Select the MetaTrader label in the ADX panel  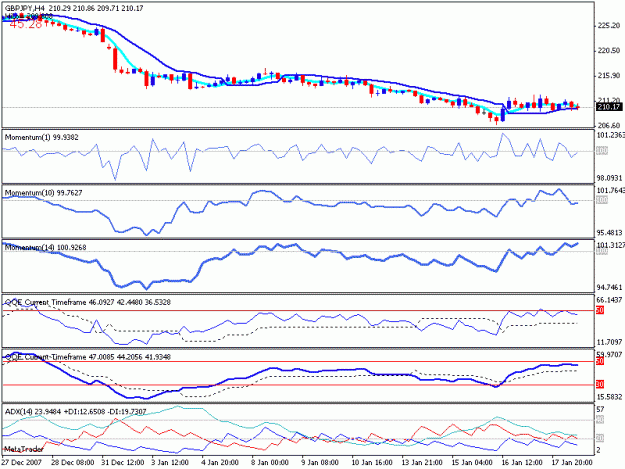24,449
